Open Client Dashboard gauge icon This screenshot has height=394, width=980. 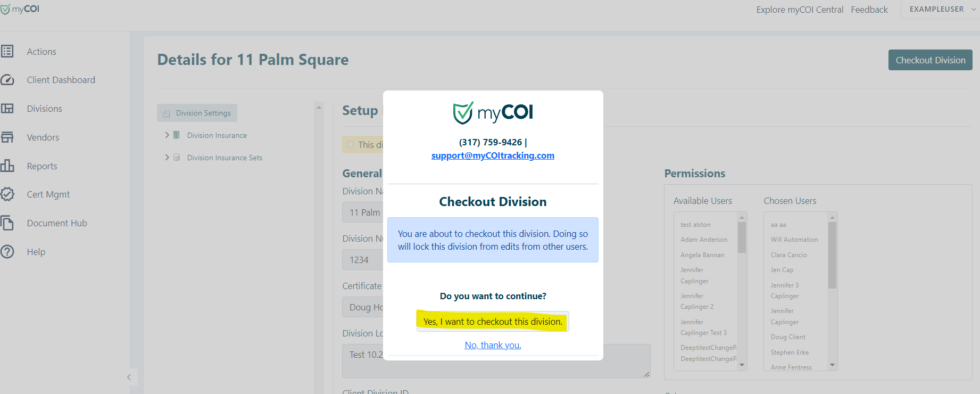point(7,80)
